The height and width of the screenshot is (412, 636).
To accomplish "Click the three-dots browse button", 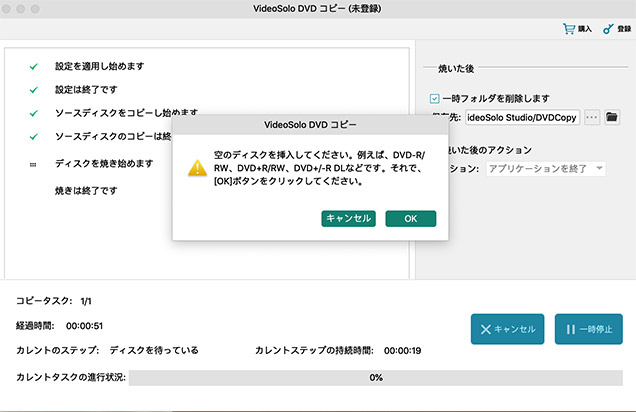I will [x=592, y=118].
